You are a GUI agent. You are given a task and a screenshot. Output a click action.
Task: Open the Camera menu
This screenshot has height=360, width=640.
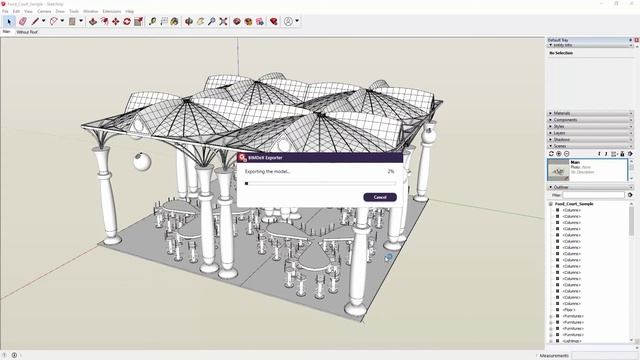(44, 11)
